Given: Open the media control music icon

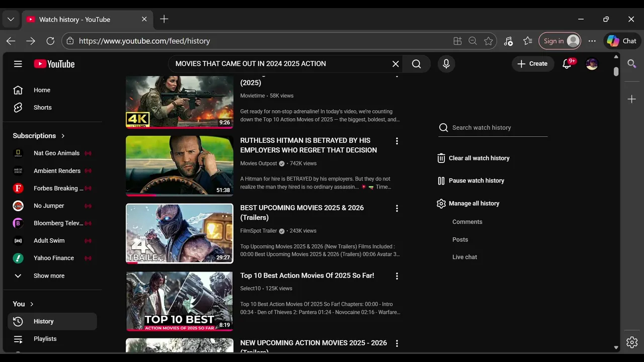Looking at the screenshot, I should (508, 41).
